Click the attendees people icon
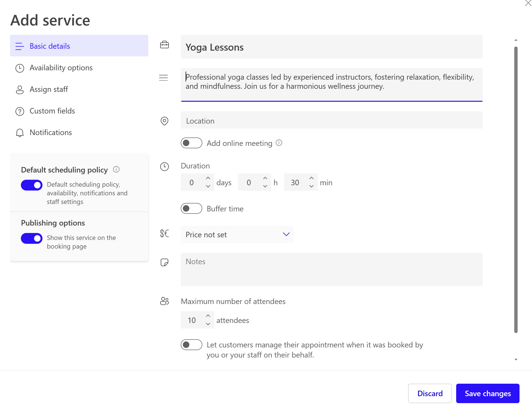The width and height of the screenshot is (532, 406). (x=164, y=301)
